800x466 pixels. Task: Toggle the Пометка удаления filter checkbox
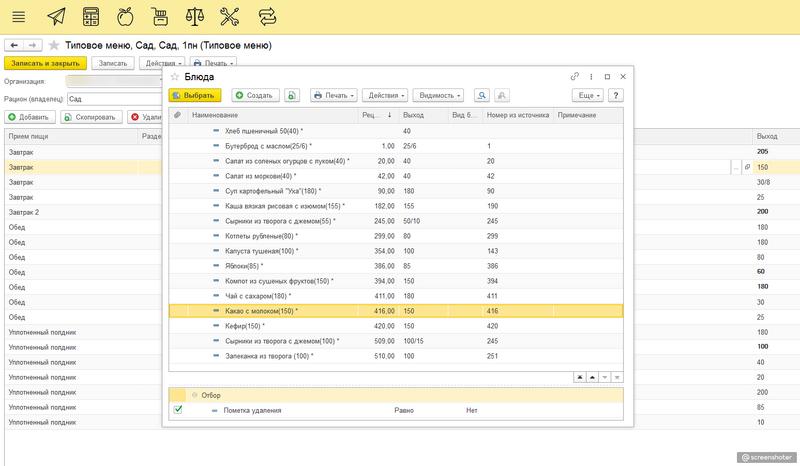click(178, 410)
